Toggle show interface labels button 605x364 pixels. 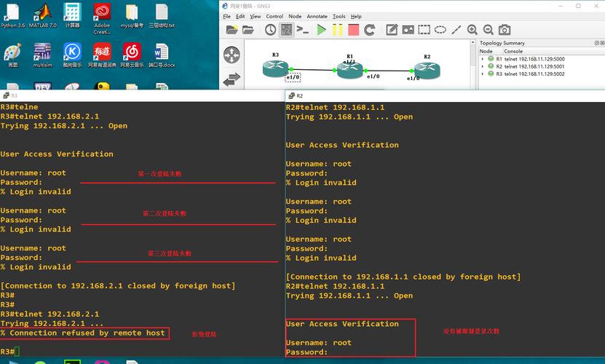point(286,30)
